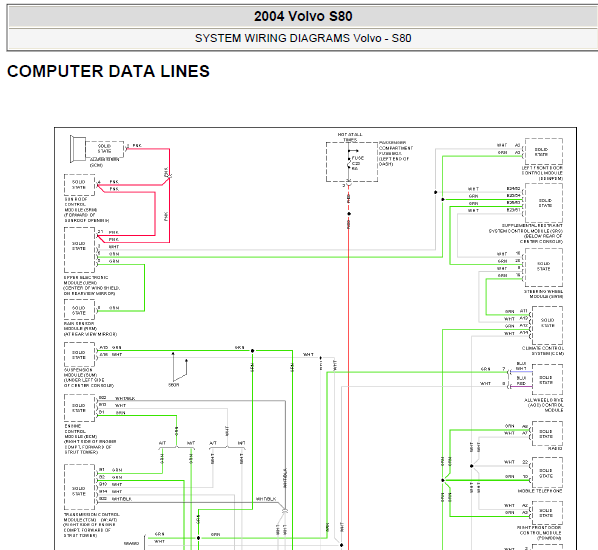Click the Climate Control System (CCM) label
The height and width of the screenshot is (550, 598).
(x=542, y=351)
